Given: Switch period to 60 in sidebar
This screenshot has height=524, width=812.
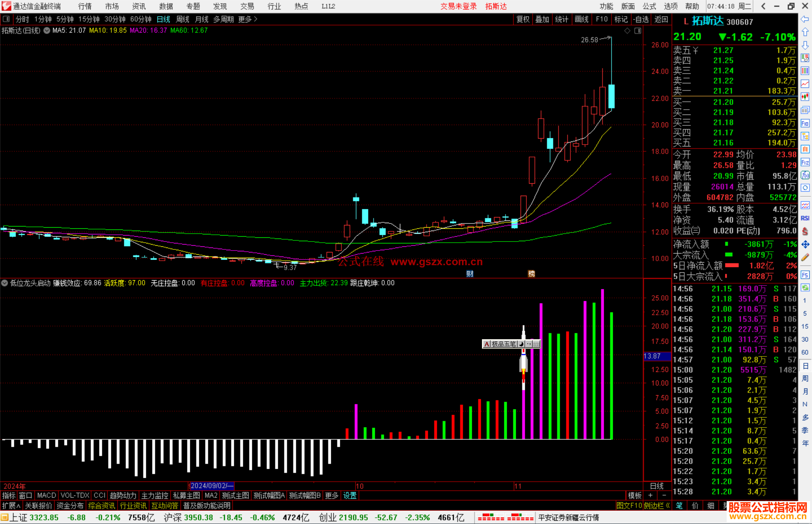Looking at the screenshot, I should click(x=805, y=352).
